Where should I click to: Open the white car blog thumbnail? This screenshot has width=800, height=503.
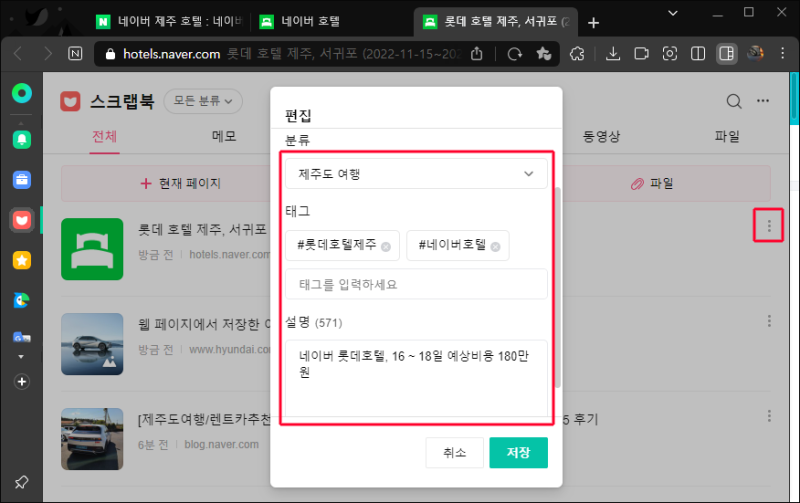coord(92,439)
